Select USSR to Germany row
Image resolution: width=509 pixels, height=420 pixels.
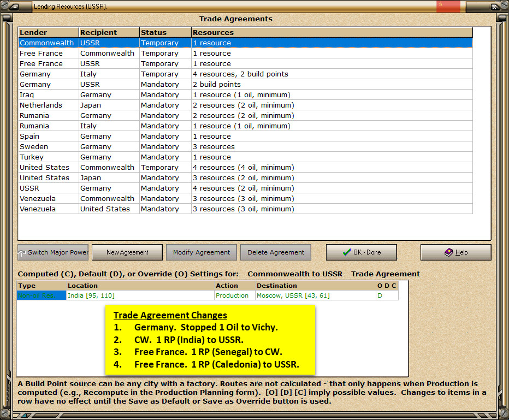click(245, 188)
